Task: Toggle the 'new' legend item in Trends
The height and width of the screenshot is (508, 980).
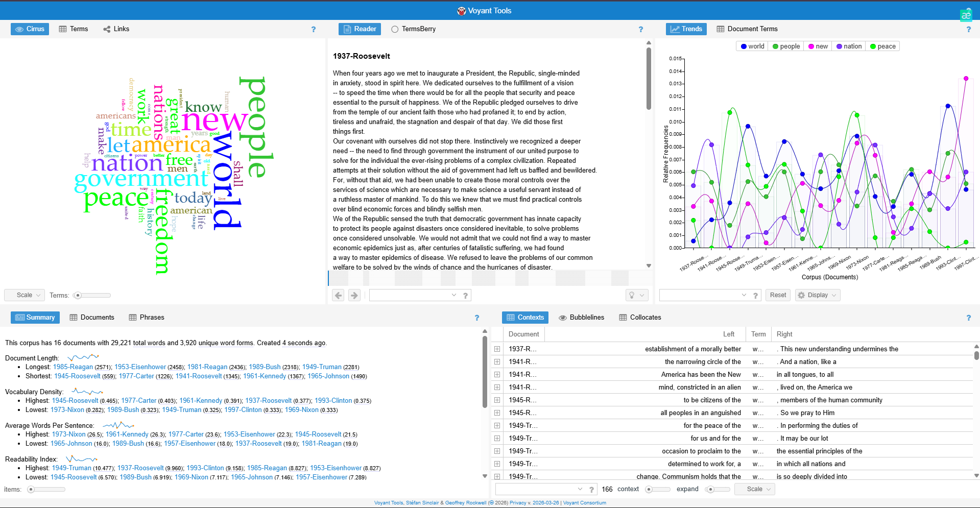Action: (818, 46)
